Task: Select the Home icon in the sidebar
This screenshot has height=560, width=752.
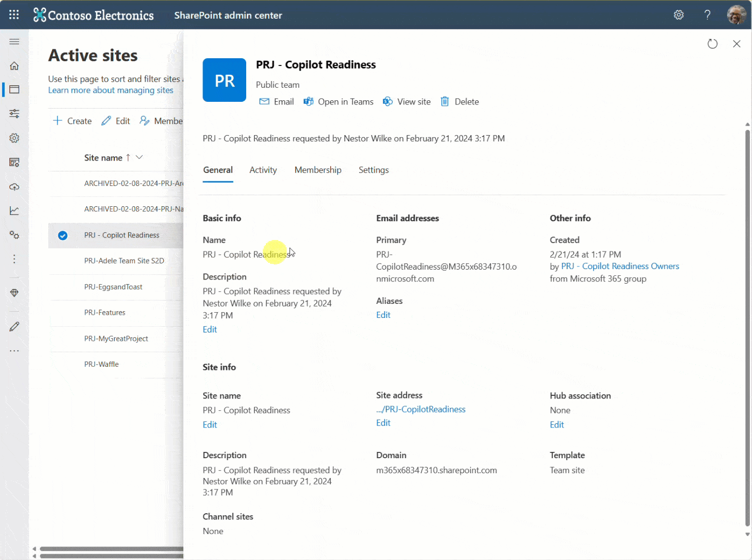Action: 14,66
